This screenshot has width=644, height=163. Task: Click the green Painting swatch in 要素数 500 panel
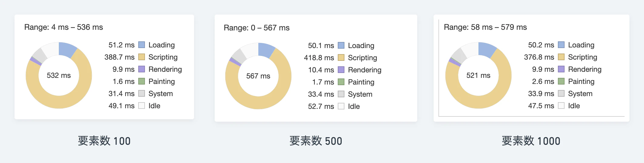(341, 82)
